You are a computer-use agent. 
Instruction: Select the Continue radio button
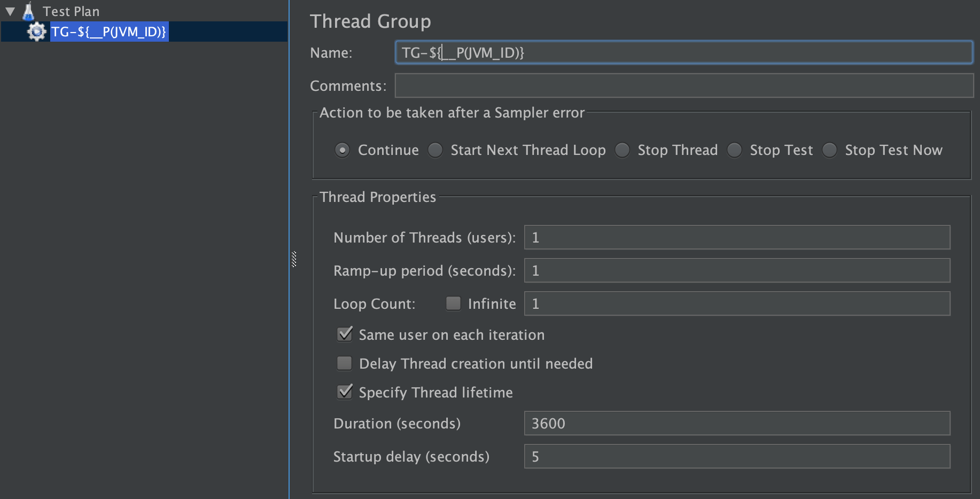pyautogui.click(x=343, y=150)
